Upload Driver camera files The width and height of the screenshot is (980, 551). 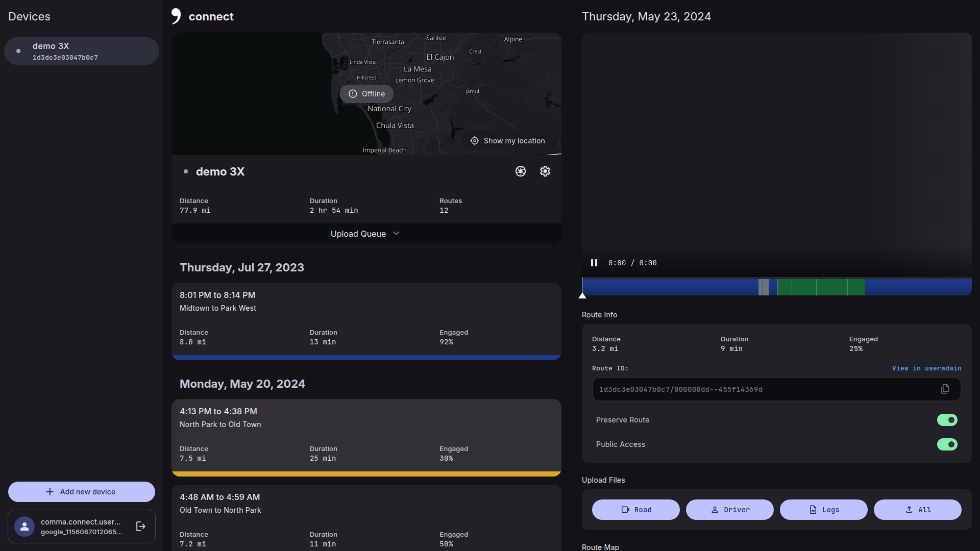pos(729,510)
